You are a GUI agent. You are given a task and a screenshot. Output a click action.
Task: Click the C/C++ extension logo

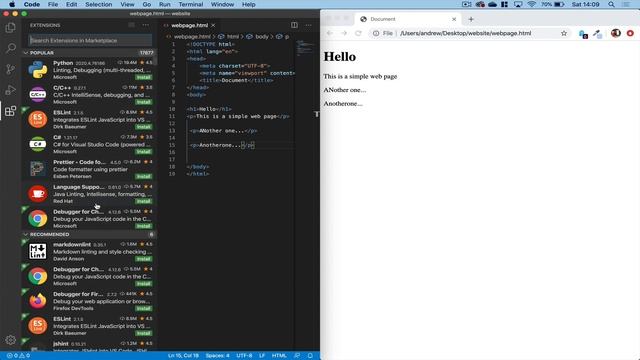click(x=38, y=95)
